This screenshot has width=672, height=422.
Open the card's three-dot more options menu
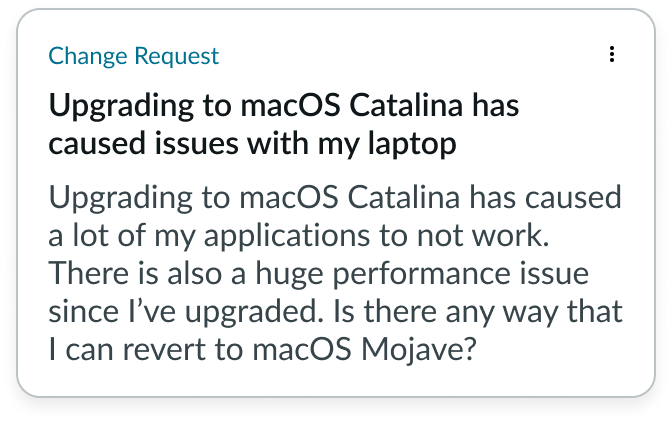(x=612, y=55)
